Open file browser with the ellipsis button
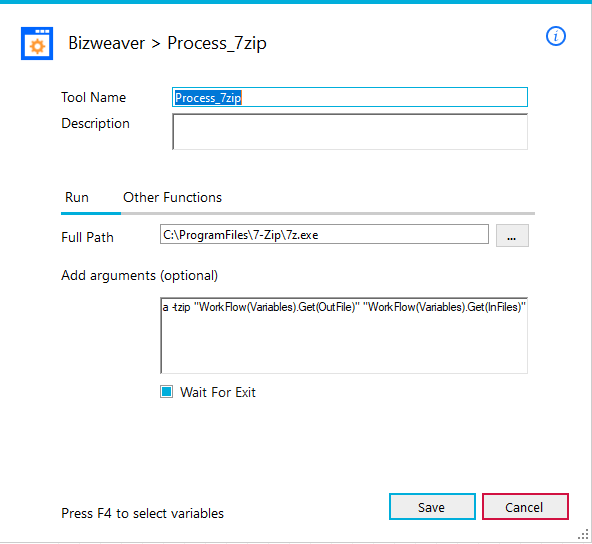Viewport: 592px width, 544px height. (512, 236)
